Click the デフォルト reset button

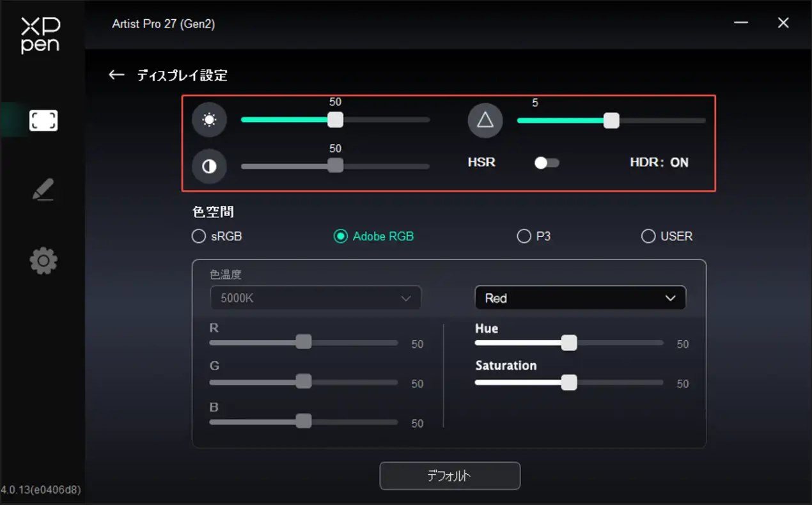tap(449, 476)
